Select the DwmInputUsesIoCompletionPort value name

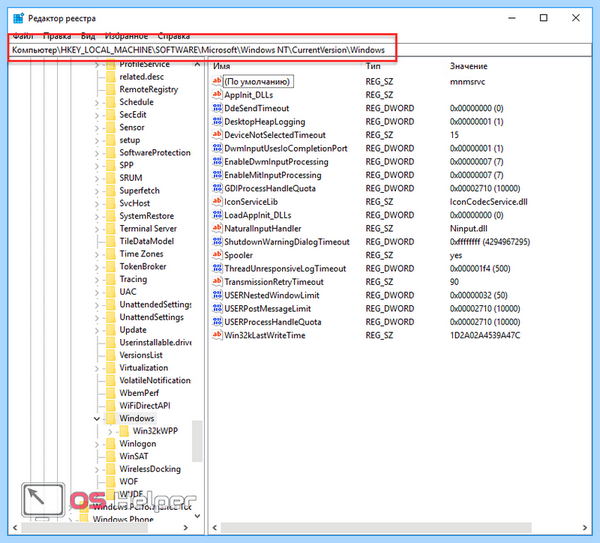tap(285, 148)
